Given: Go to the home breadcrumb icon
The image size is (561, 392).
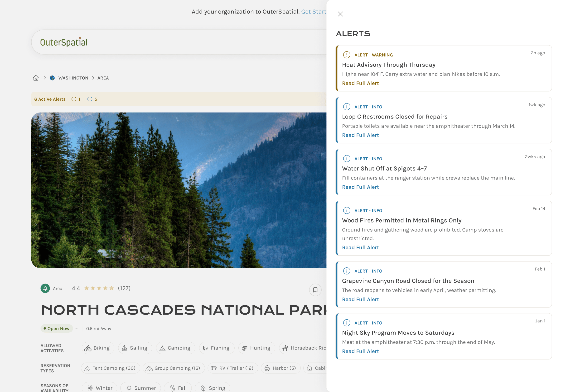Looking at the screenshot, I should [x=36, y=78].
